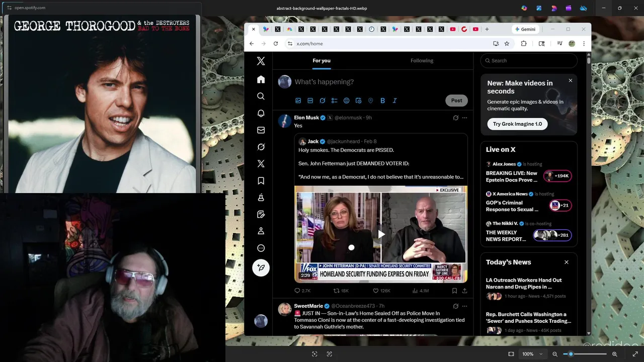
Task: Open Jack @jackunheard quoted post
Action: 381,160
